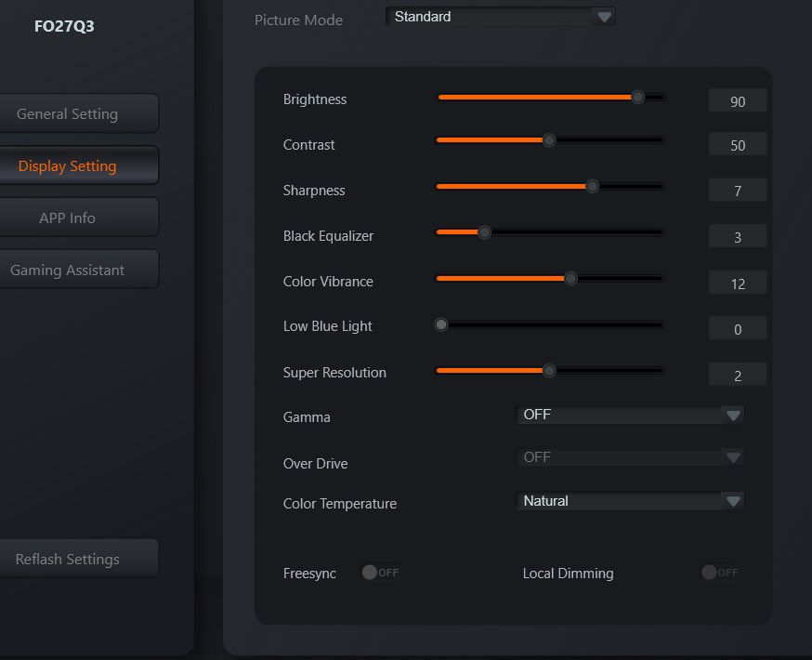Click the Color Vibrance slider handle

coord(570,278)
